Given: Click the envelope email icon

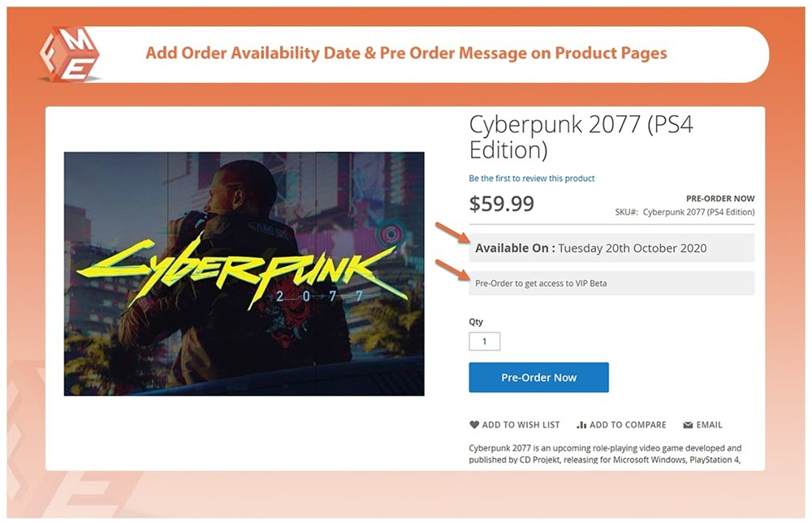Looking at the screenshot, I should (x=688, y=424).
